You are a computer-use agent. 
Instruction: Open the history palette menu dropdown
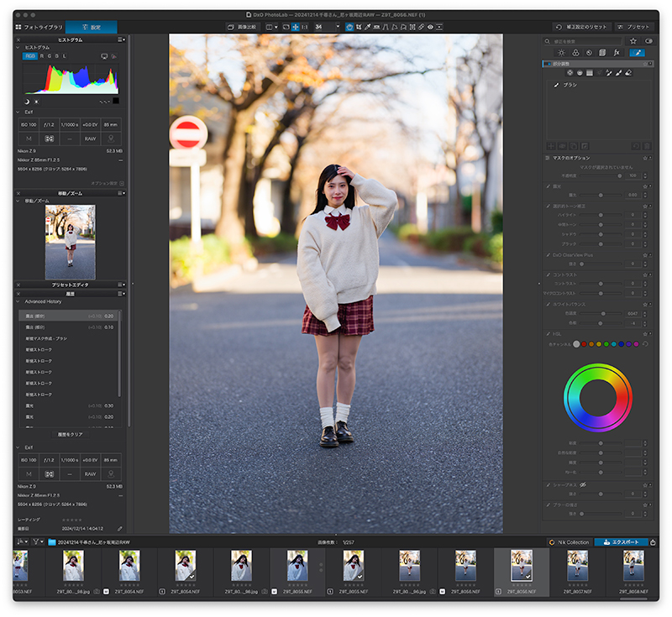[122, 293]
